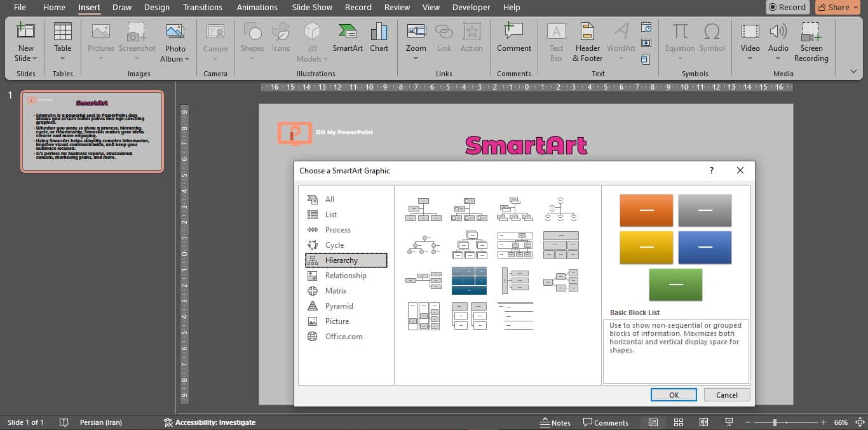Open the Developer ribbon tab

(471, 7)
